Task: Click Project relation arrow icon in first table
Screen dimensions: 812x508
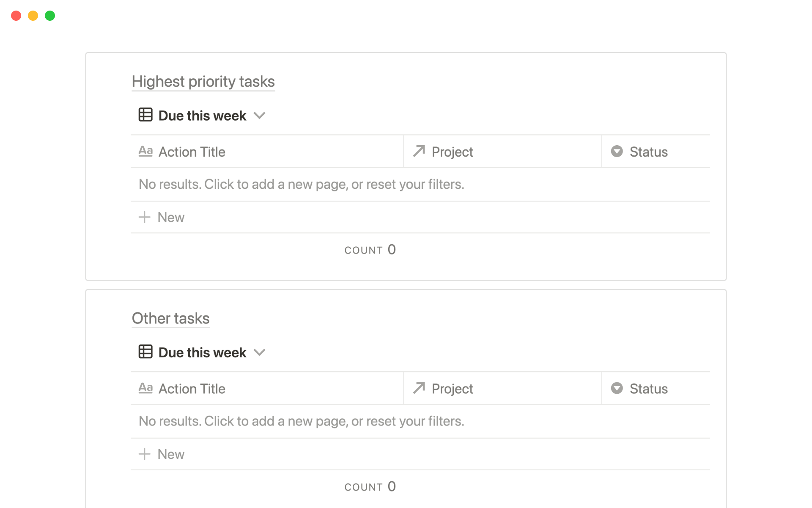Action: (419, 151)
